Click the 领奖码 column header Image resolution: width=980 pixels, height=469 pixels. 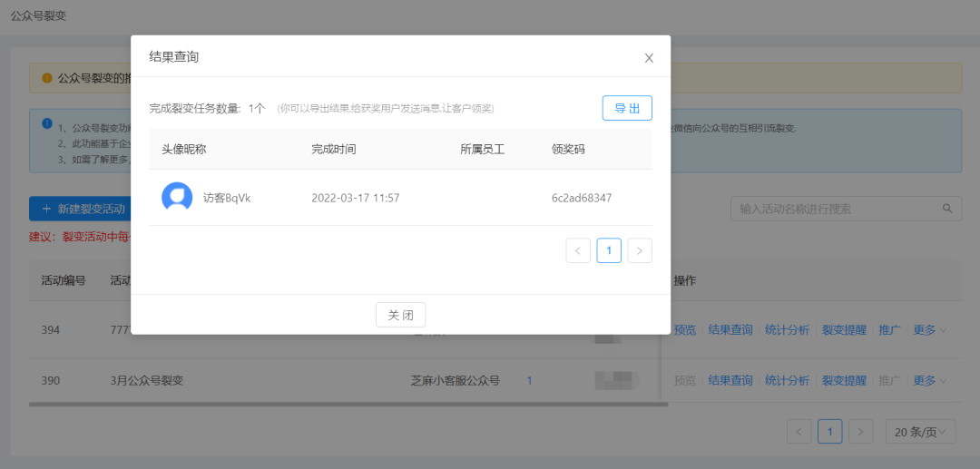coord(568,150)
